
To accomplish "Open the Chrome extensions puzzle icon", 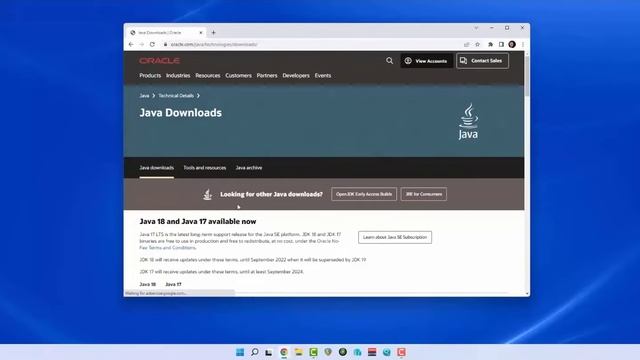I will click(x=491, y=44).
